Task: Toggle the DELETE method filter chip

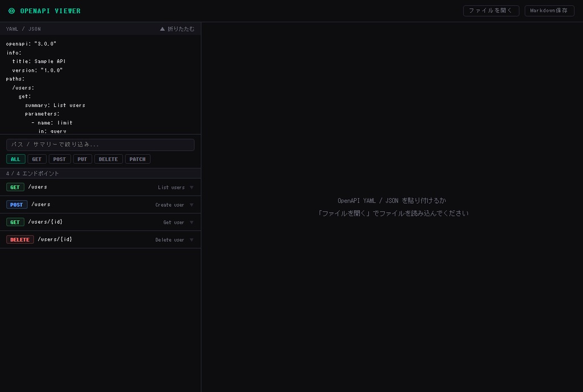Action: (108, 159)
